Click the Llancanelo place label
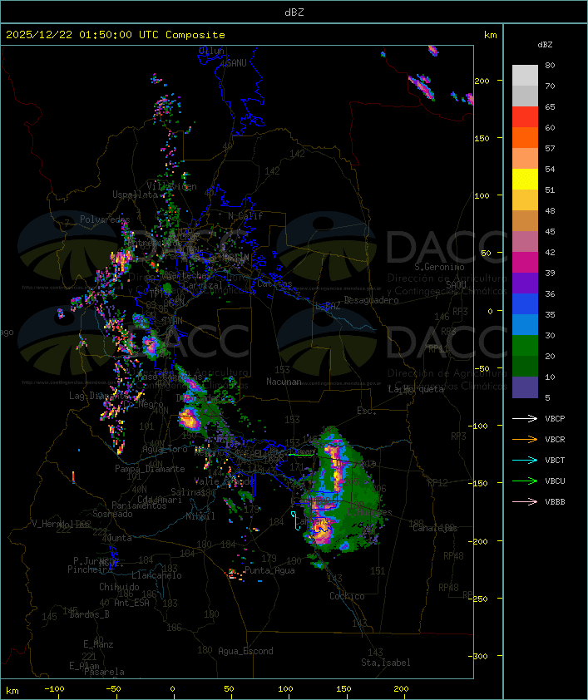This screenshot has width=588, height=700. click(156, 575)
